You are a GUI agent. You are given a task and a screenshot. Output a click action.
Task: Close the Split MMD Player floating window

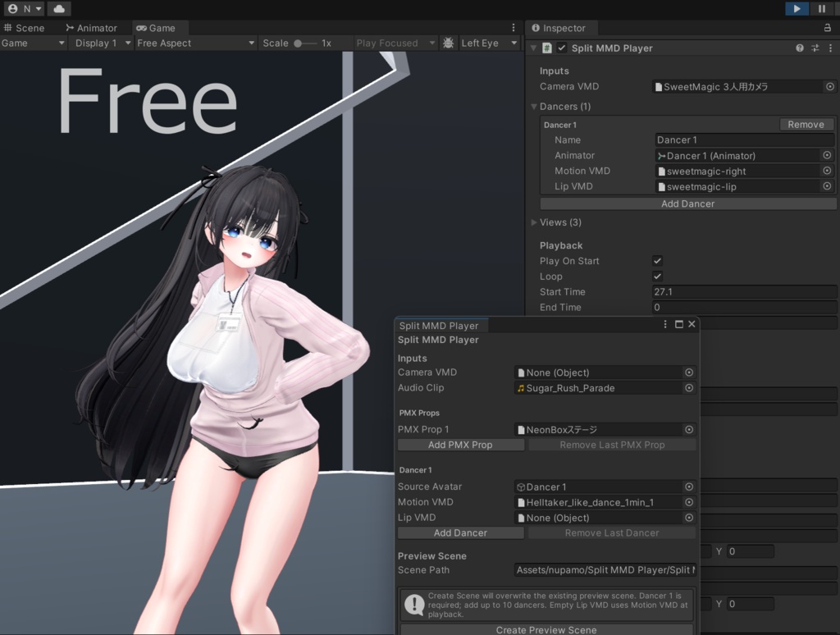[x=692, y=324]
